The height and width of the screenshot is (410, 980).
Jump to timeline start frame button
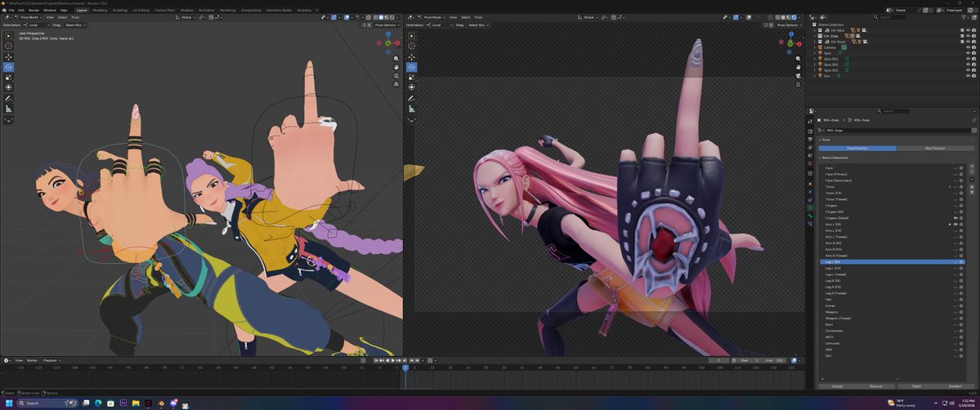[376, 361]
